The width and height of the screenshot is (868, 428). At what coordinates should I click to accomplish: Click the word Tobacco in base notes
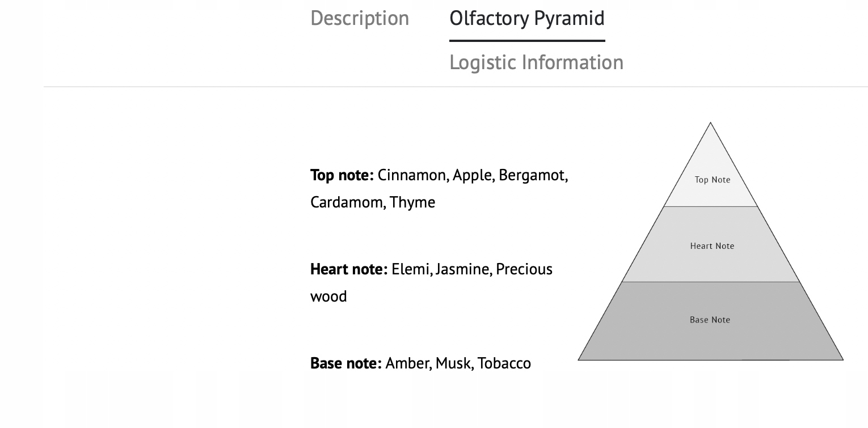[x=504, y=363]
